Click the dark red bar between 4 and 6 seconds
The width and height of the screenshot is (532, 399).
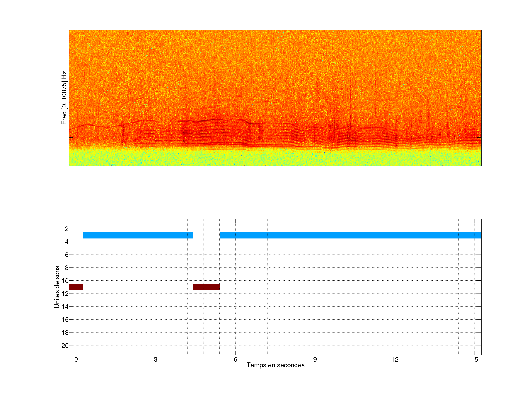(206, 287)
